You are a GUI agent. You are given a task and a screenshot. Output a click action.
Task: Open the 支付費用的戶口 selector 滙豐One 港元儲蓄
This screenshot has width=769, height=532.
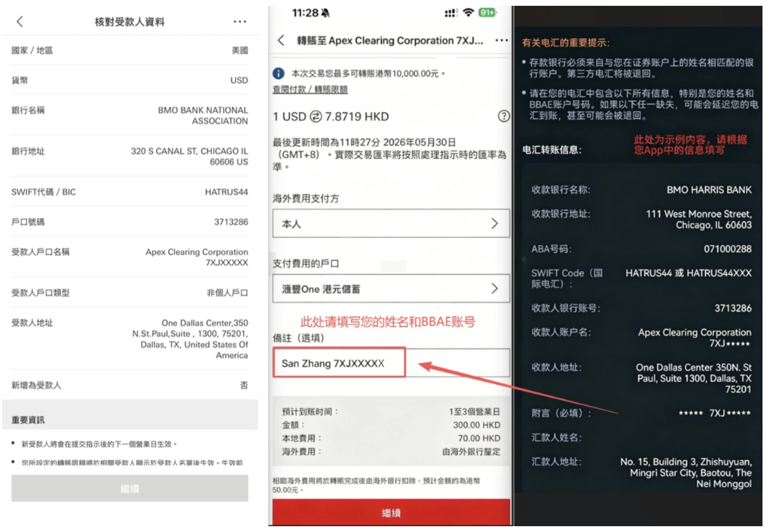pos(391,288)
